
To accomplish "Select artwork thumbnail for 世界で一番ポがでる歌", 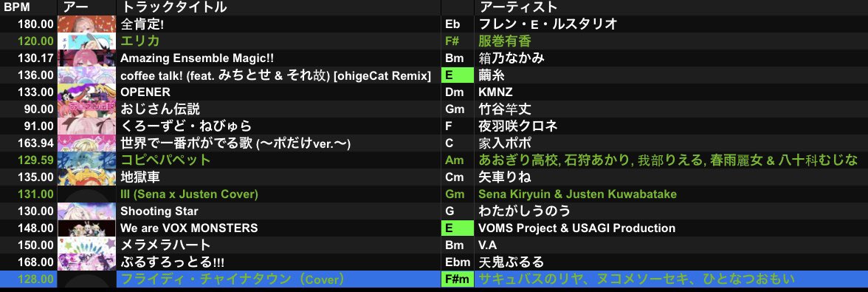I will [86, 143].
